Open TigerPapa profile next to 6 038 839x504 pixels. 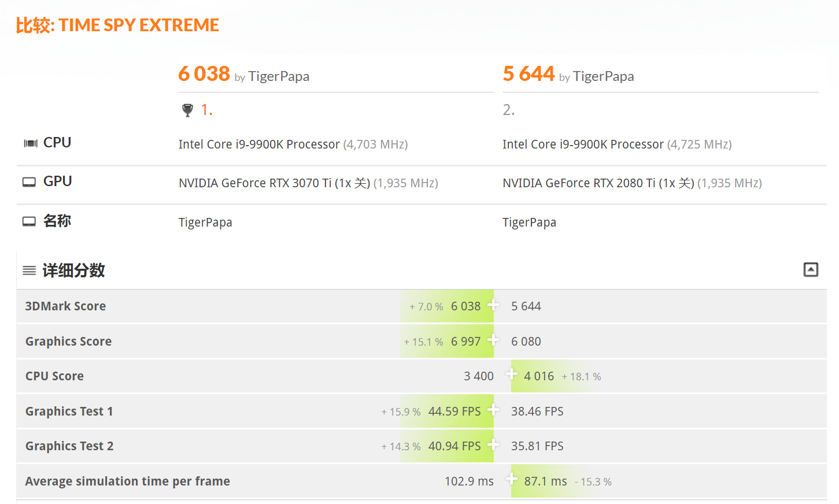pos(279,76)
